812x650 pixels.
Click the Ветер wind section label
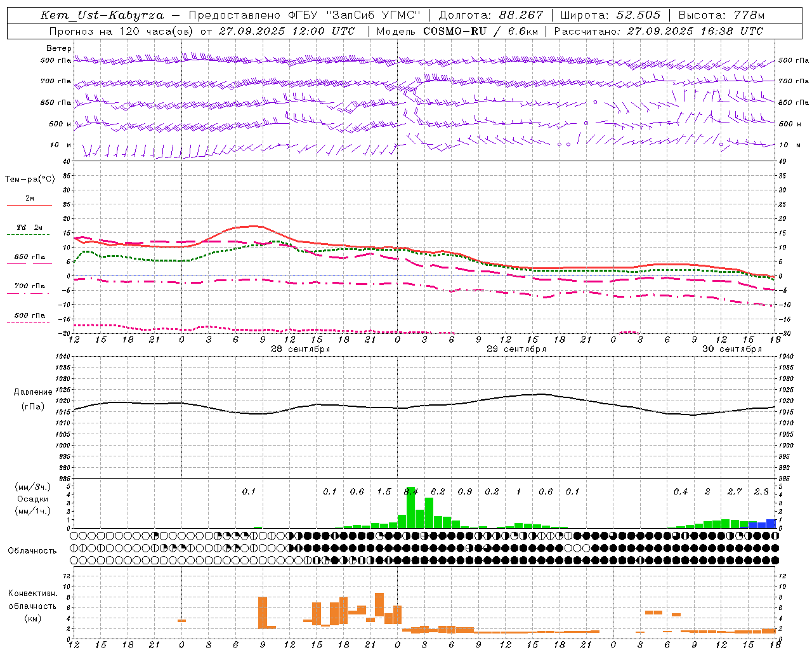pyautogui.click(x=59, y=48)
